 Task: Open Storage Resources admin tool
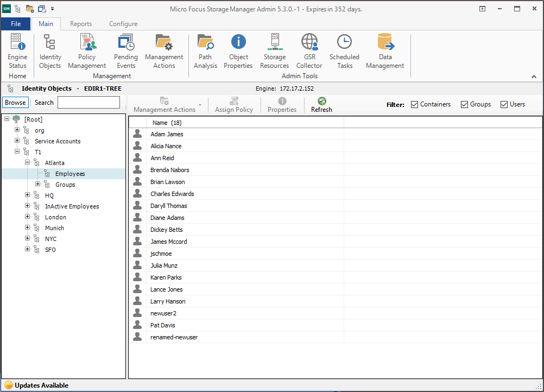tap(275, 51)
